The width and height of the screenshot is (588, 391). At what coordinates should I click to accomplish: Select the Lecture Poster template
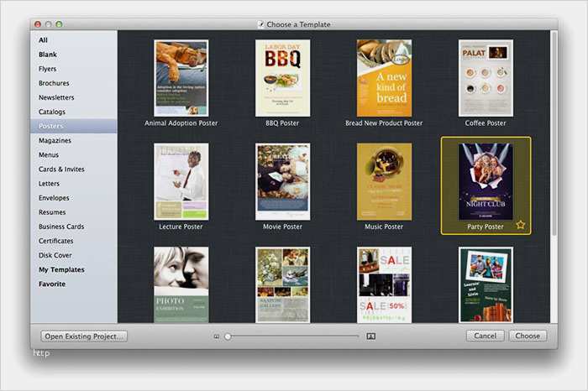[181, 181]
